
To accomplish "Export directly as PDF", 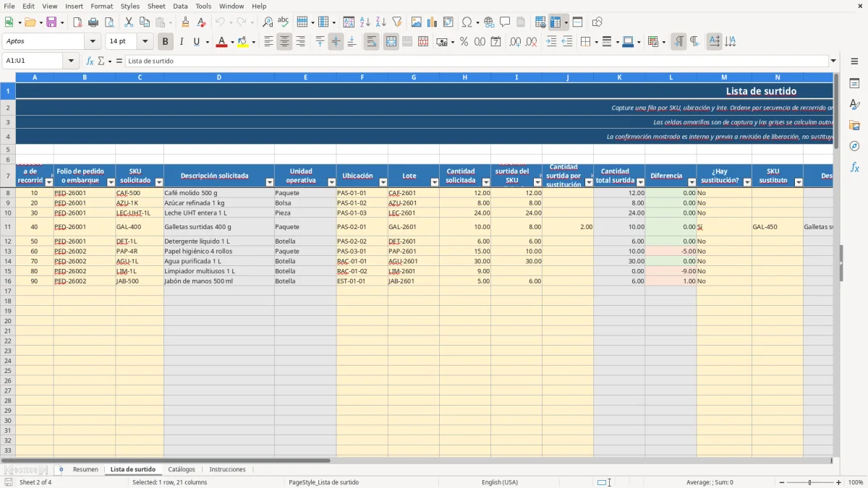I will [77, 22].
